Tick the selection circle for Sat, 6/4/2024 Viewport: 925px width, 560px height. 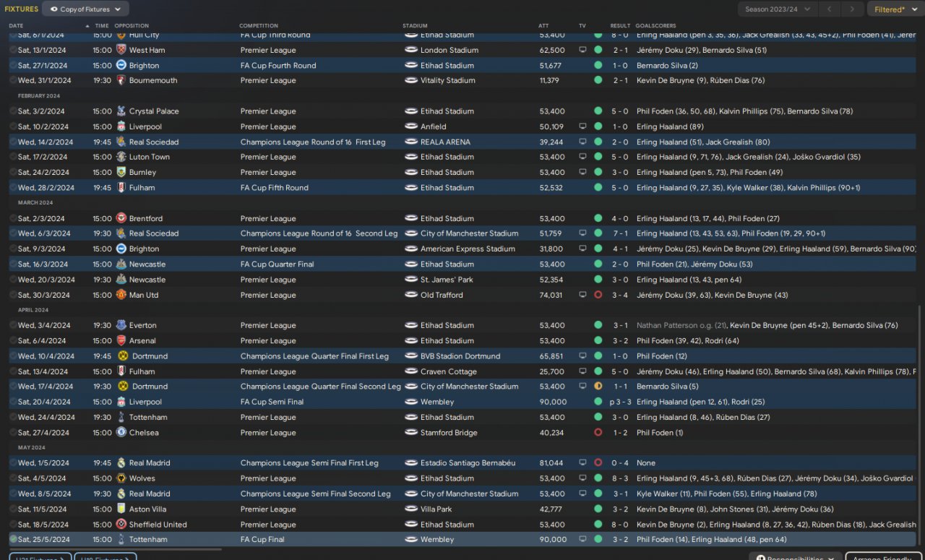tap(13, 340)
